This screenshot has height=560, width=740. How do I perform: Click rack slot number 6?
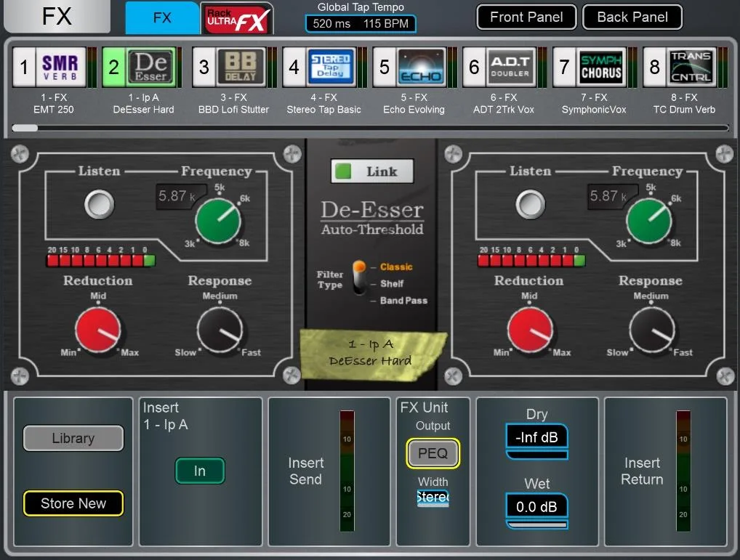click(x=474, y=67)
